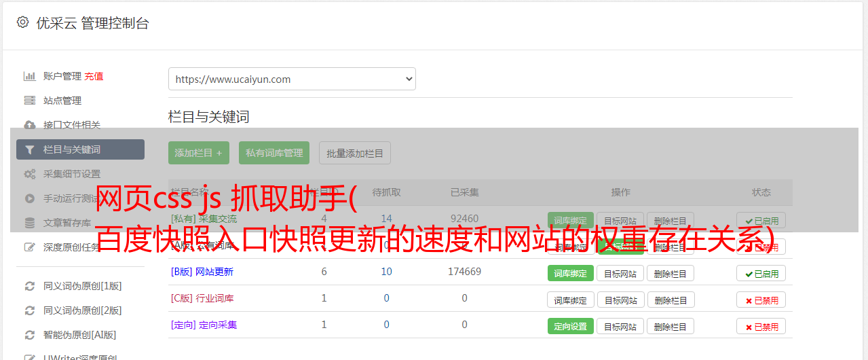Click 删除栏目 in the 网站更新 row

(x=671, y=273)
